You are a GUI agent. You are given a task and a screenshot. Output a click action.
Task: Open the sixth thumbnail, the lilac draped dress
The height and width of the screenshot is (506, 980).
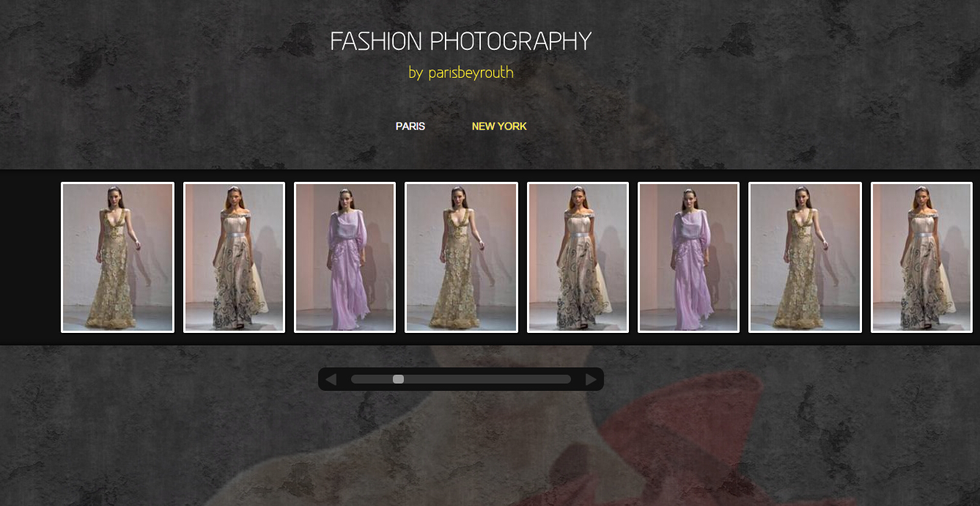pyautogui.click(x=688, y=257)
